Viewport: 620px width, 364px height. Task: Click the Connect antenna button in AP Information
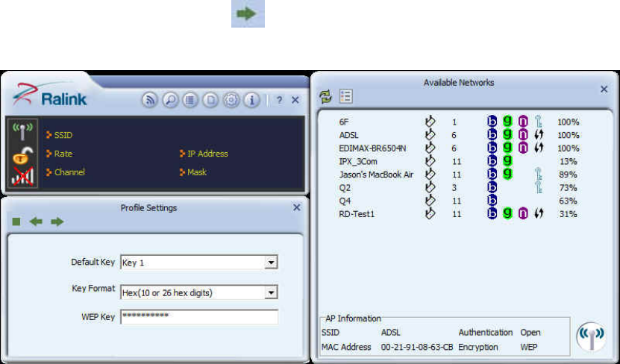click(x=591, y=336)
